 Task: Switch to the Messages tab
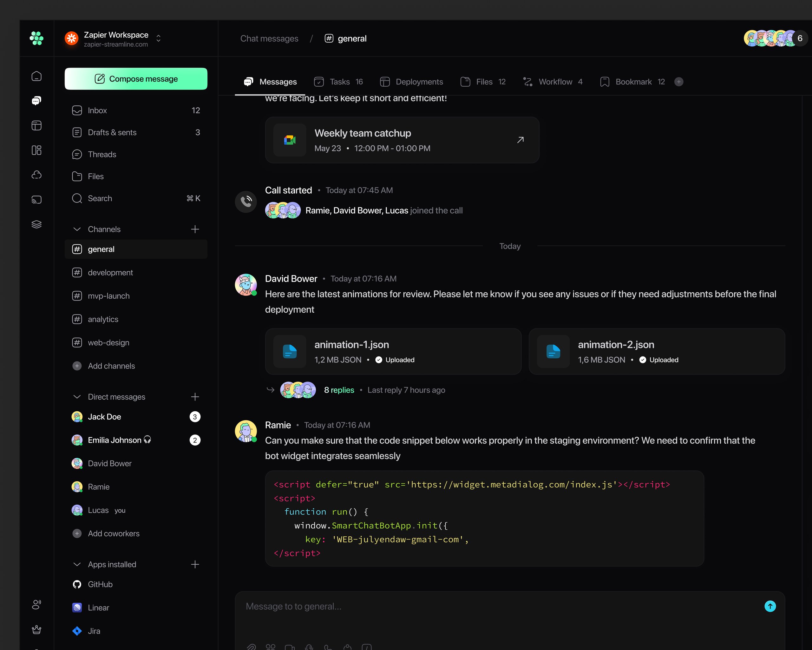[270, 82]
